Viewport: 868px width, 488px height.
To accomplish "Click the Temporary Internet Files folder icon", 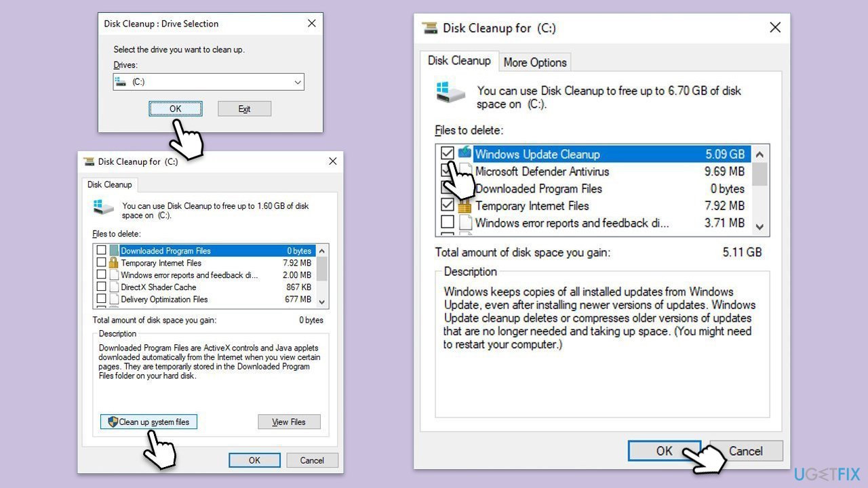I will [465, 205].
